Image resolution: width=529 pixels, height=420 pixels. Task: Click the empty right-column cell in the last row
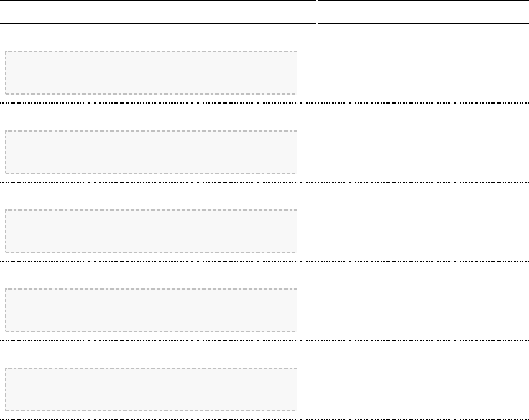[423, 380]
